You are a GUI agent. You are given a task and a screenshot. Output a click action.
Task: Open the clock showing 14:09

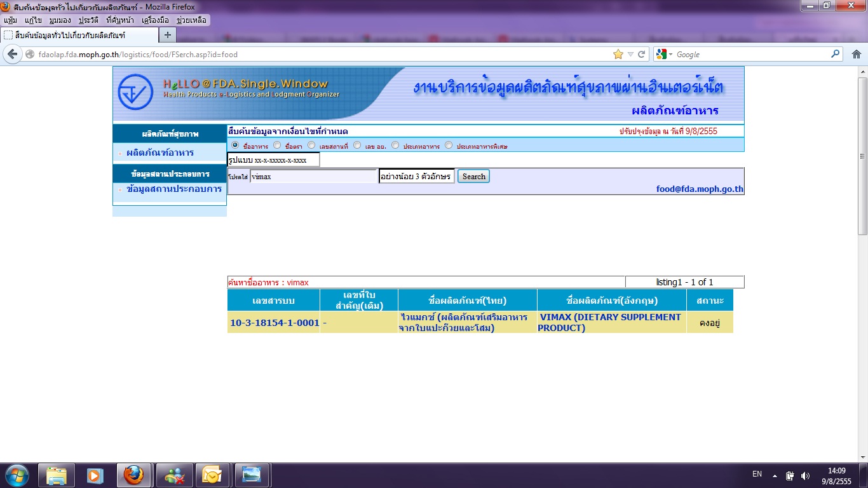coord(836,475)
